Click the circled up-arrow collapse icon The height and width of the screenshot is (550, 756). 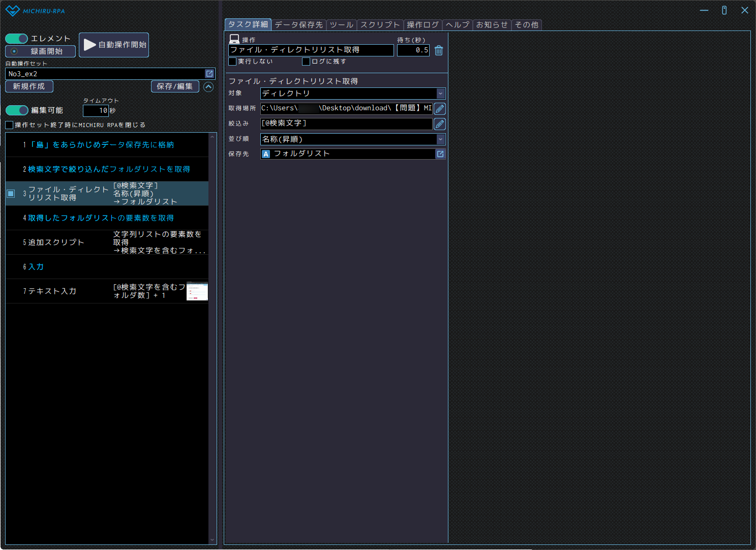208,87
